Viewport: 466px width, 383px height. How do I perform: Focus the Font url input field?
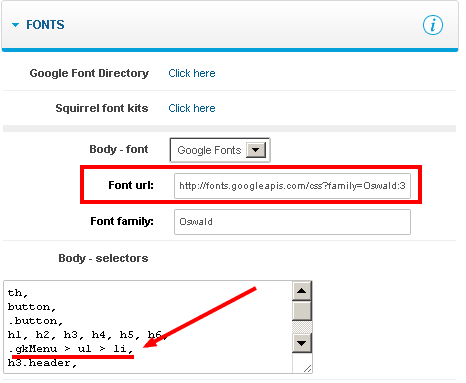click(292, 186)
